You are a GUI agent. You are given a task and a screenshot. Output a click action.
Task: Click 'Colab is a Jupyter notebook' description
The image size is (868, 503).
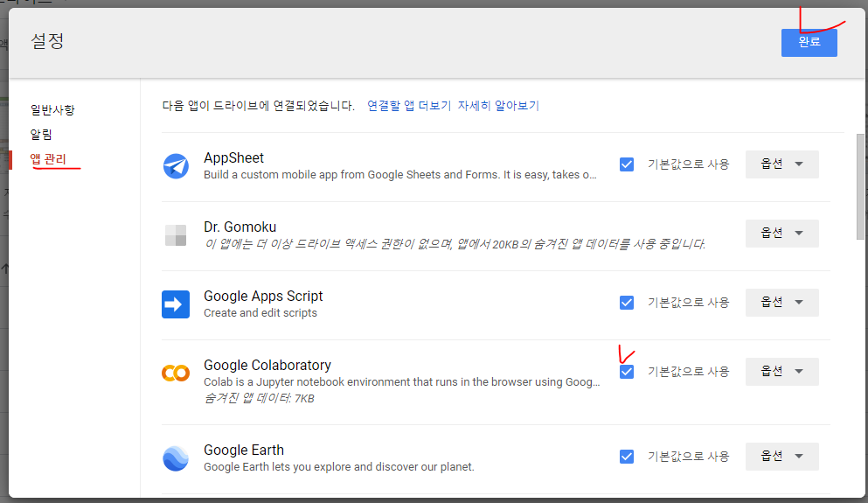402,382
